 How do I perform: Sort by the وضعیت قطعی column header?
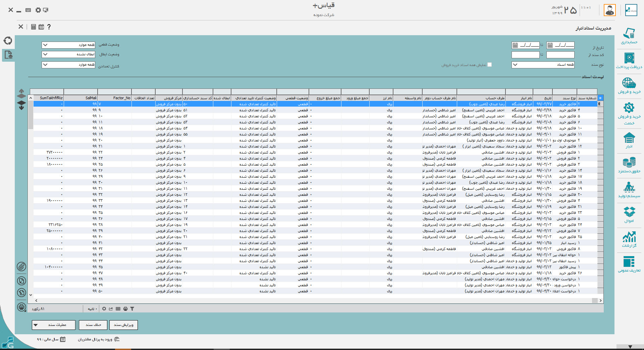292,98
